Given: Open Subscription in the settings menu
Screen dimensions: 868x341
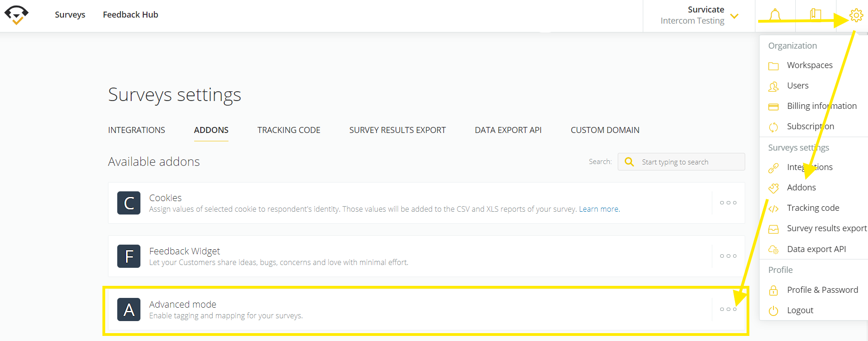Looking at the screenshot, I should pos(811,126).
